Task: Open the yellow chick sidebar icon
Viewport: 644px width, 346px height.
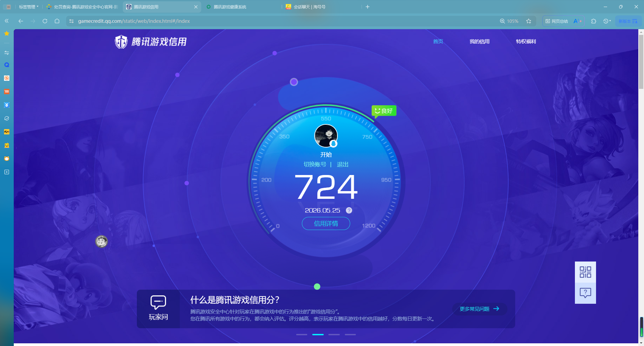Action: coord(7,146)
